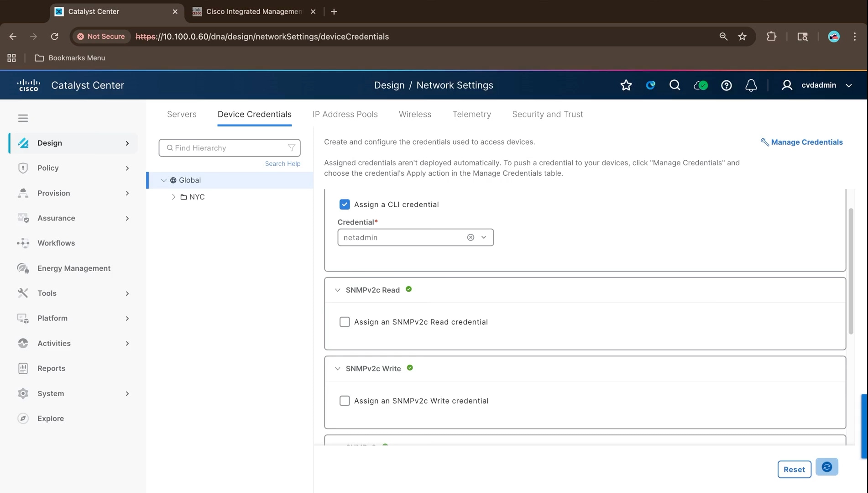Open the Security and Trust tab

click(x=547, y=114)
